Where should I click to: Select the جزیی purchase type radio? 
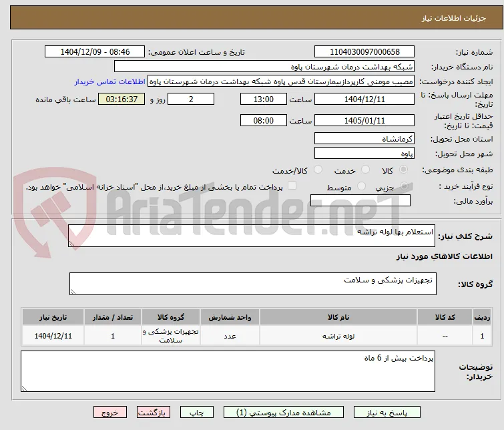coord(404,186)
